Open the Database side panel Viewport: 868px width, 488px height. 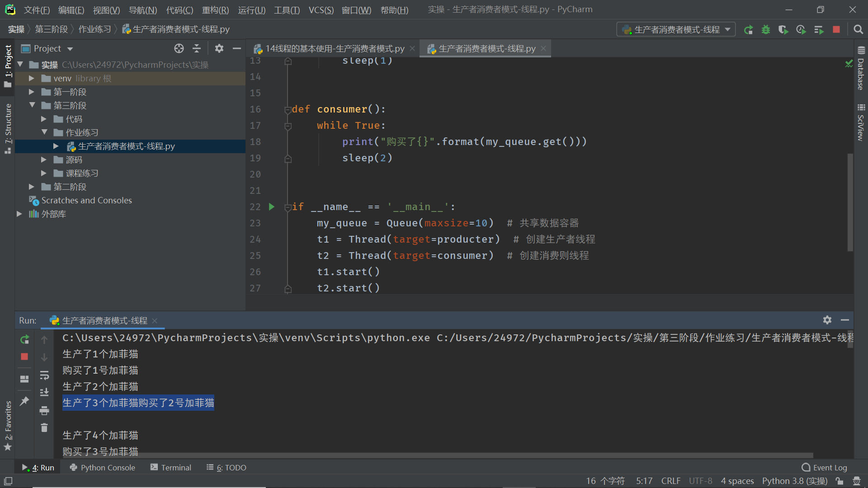pos(861,69)
